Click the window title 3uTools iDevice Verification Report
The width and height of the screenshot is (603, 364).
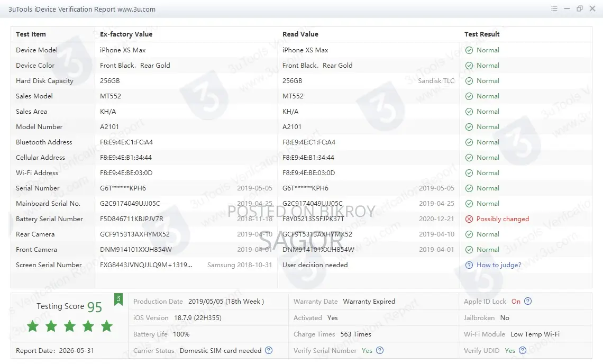click(82, 9)
